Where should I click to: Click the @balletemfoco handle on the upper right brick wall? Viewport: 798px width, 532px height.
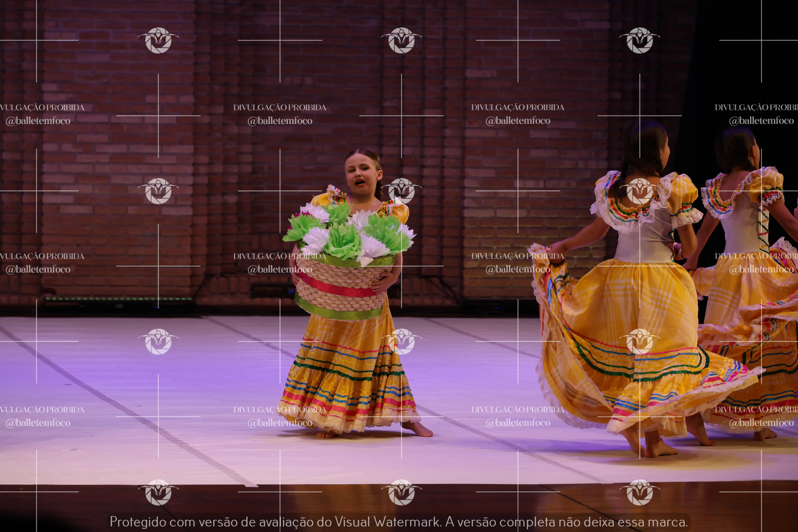518,121
